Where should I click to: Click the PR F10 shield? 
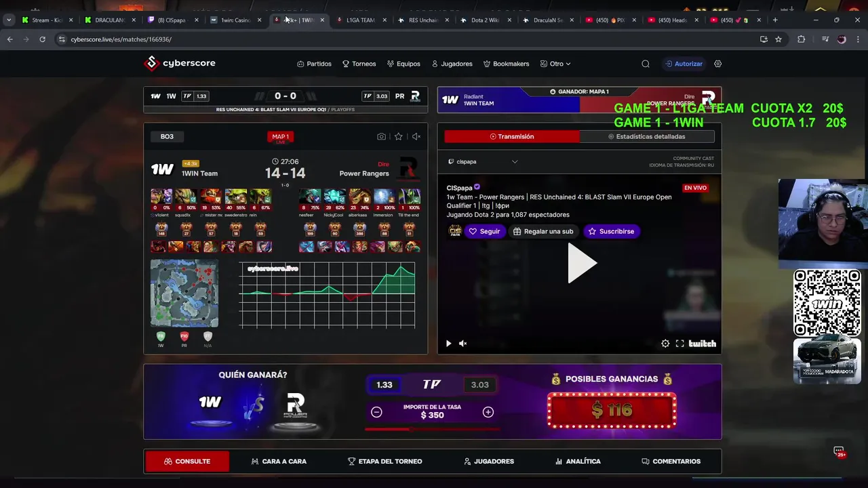(x=184, y=336)
